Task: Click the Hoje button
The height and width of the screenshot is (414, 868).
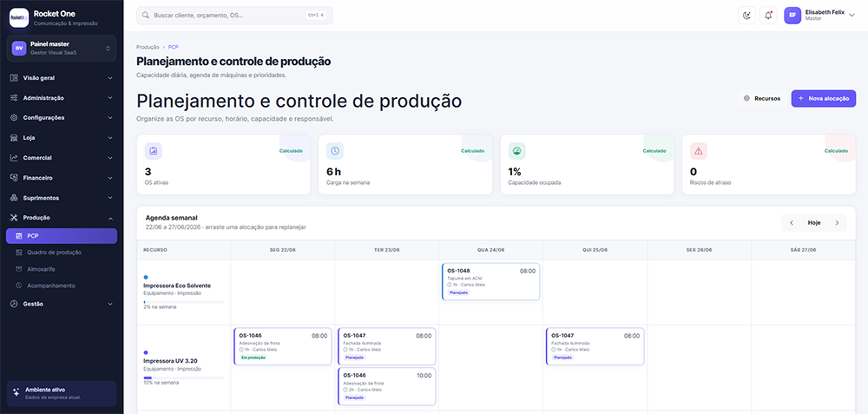Action: pyautogui.click(x=814, y=222)
